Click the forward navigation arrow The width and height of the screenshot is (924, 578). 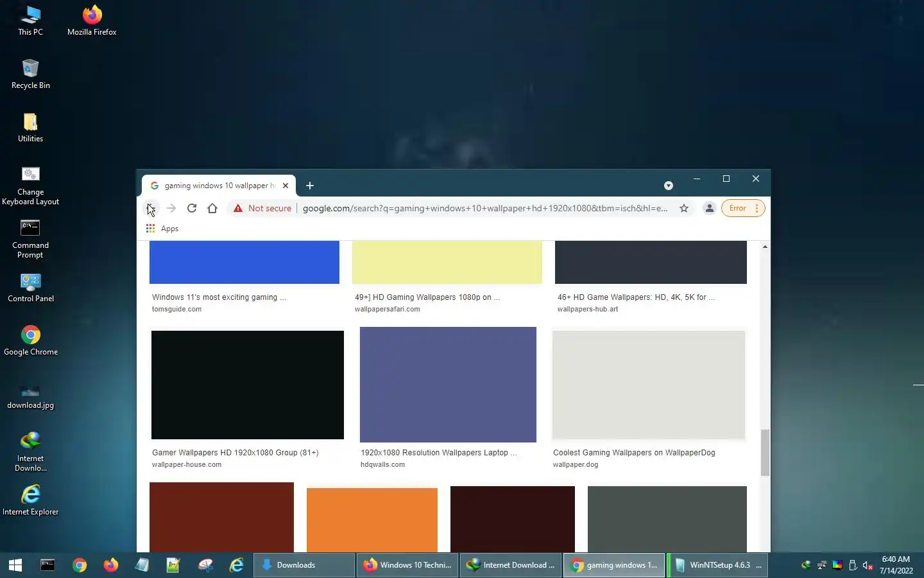point(171,208)
